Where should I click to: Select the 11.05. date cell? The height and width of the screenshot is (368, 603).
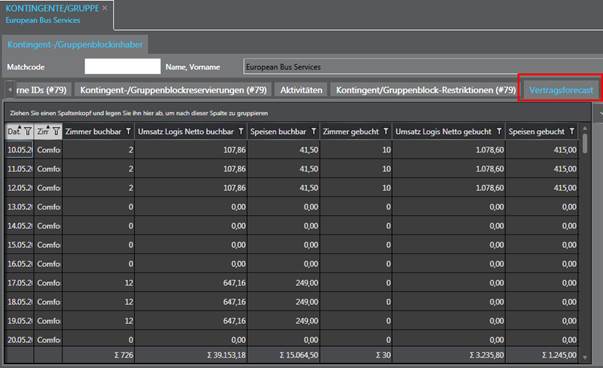pos(20,169)
